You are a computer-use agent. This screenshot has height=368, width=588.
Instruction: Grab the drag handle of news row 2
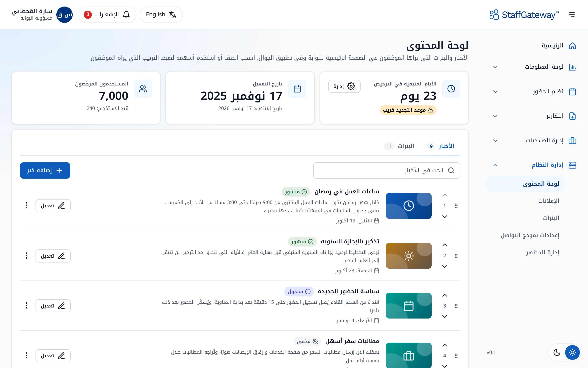click(456, 256)
